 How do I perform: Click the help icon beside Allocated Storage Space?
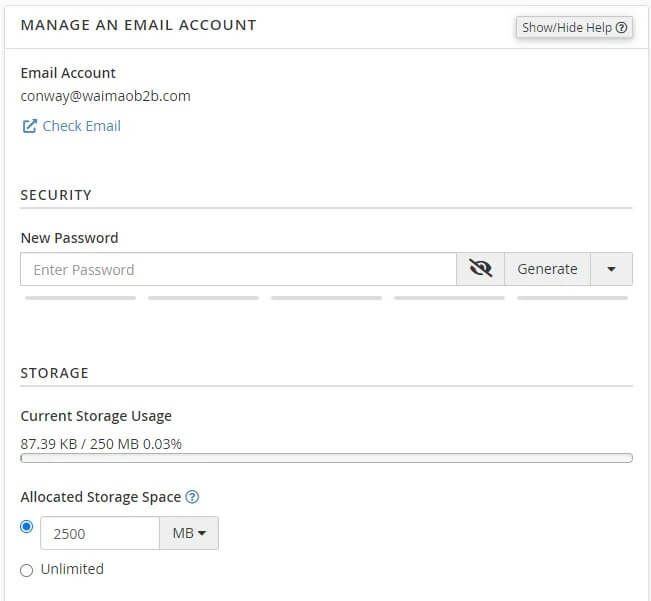click(x=193, y=497)
